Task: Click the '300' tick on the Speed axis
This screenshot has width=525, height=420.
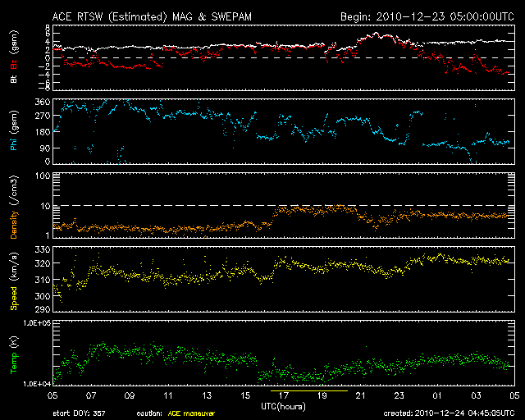Action: pyautogui.click(x=43, y=296)
